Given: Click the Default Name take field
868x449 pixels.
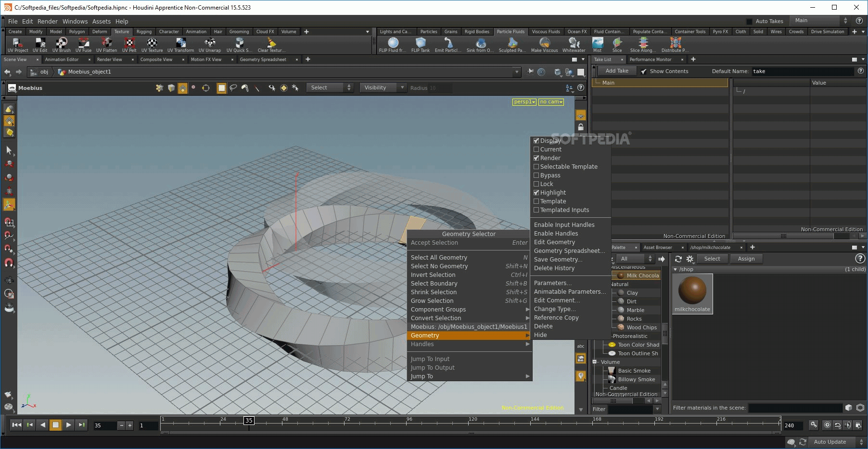Looking at the screenshot, I should (x=803, y=71).
